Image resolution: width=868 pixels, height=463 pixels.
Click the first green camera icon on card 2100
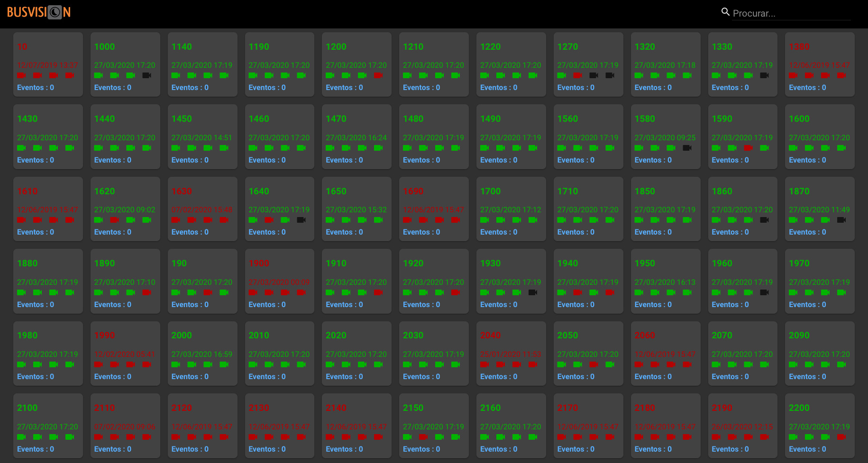(x=22, y=437)
